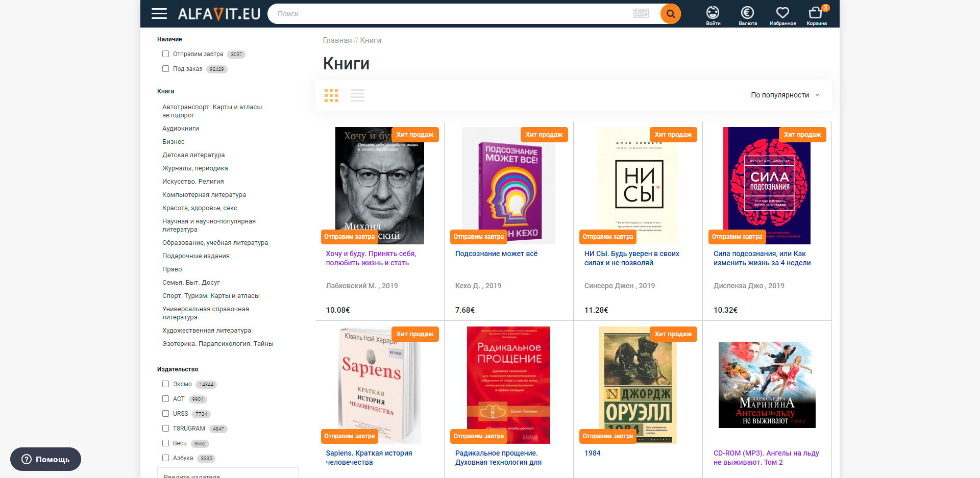The height and width of the screenshot is (478, 980).
Task: Enable the Эксмо publisher filter checkbox
Action: [166, 384]
